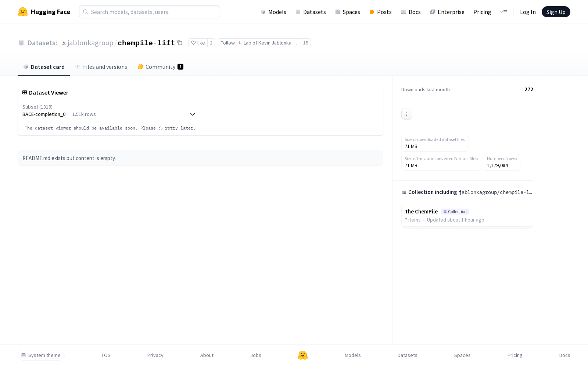Open Enterprise in top navigation
This screenshot has width=588, height=368.
point(447,12)
